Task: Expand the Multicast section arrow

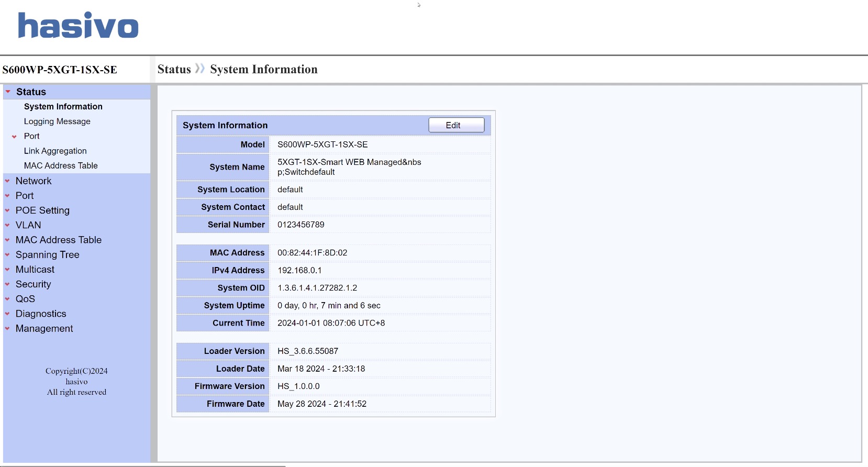Action: [x=7, y=270]
